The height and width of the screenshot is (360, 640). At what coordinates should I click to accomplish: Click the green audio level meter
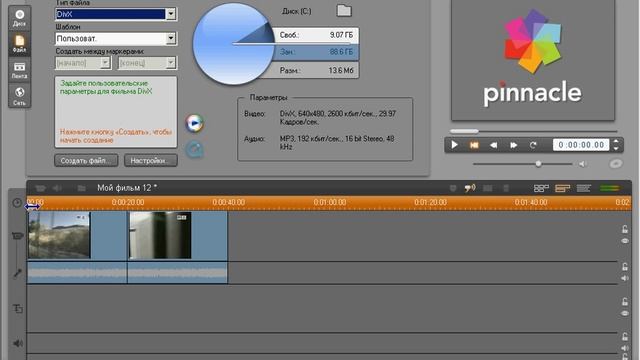point(610,188)
